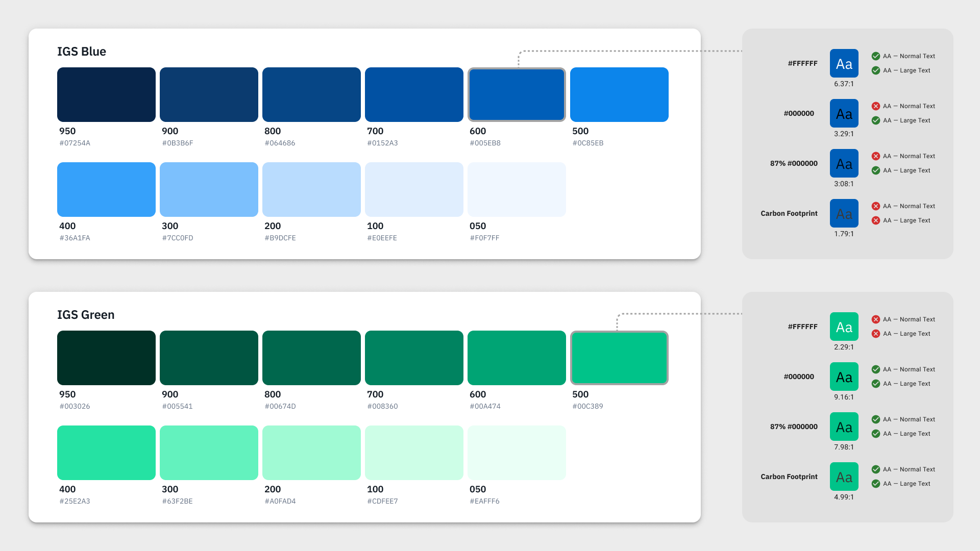This screenshot has height=551, width=980.
Task: Click the blue Carbon Footprint Aa preview tile
Action: coord(844,213)
